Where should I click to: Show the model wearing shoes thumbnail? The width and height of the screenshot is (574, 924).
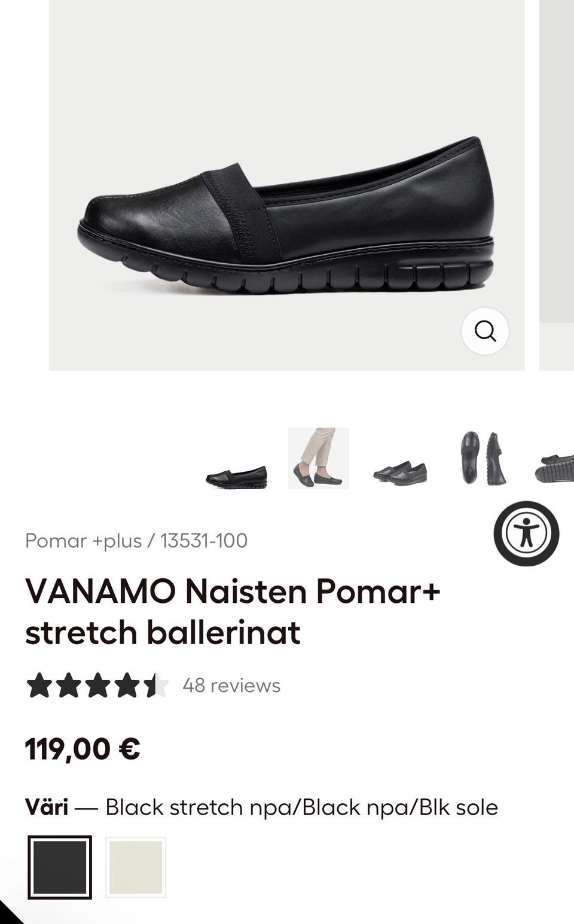click(x=318, y=458)
